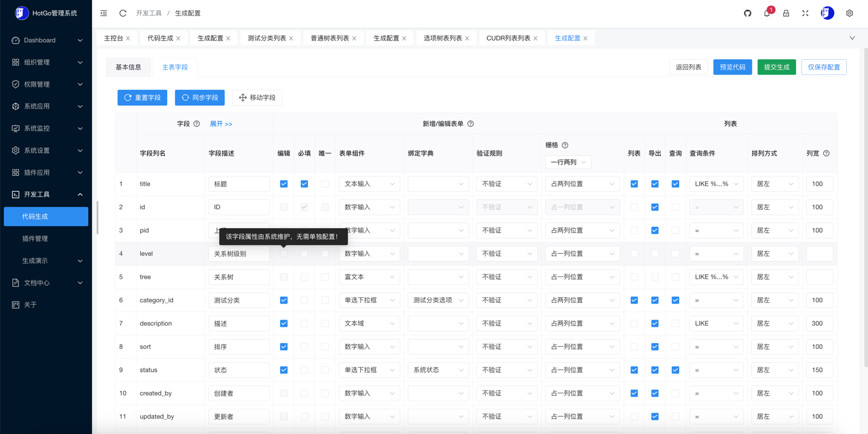The width and height of the screenshot is (868, 434).
Task: Uncheck 查询 checkbox for status row
Action: coord(676,370)
